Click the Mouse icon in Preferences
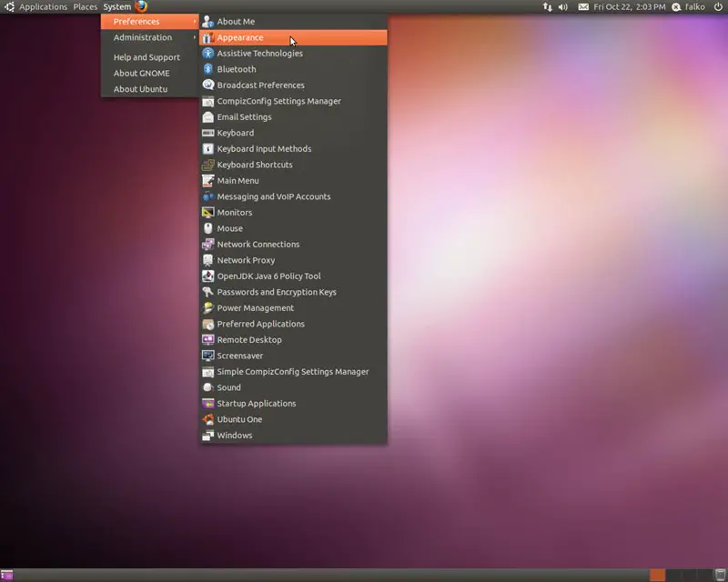Viewport: 728px width, 582px height. 208,228
